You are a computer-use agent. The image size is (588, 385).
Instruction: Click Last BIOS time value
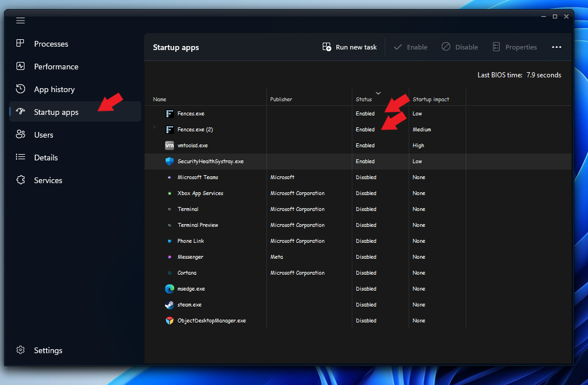tap(544, 75)
